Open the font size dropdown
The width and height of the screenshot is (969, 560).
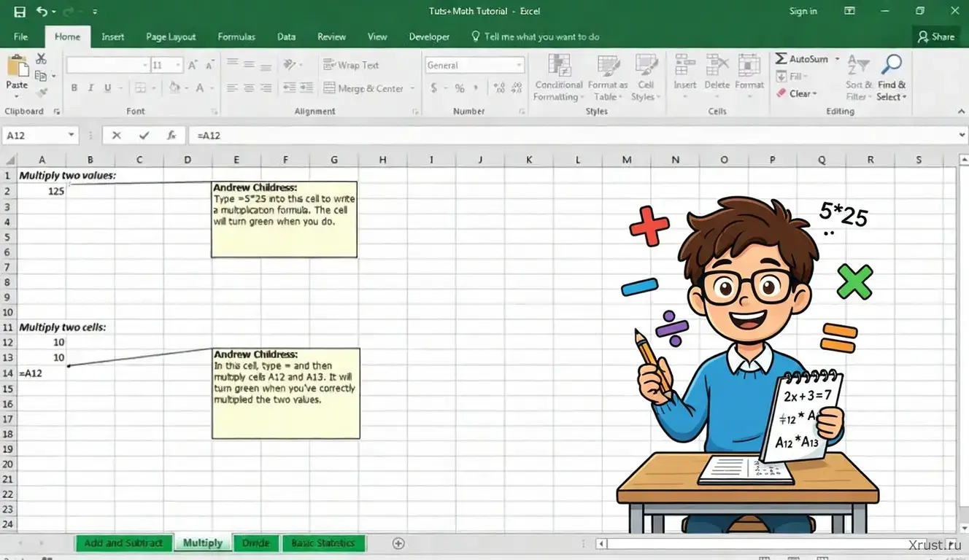[x=177, y=66]
